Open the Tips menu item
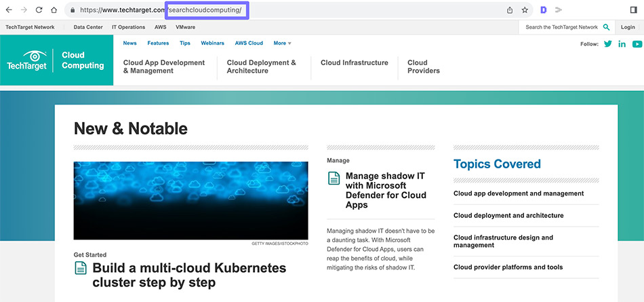 tap(185, 43)
